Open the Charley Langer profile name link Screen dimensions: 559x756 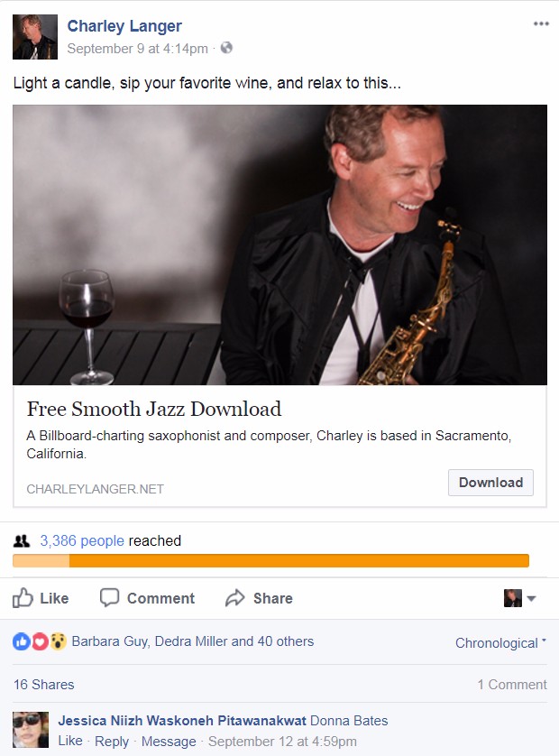pos(124,26)
